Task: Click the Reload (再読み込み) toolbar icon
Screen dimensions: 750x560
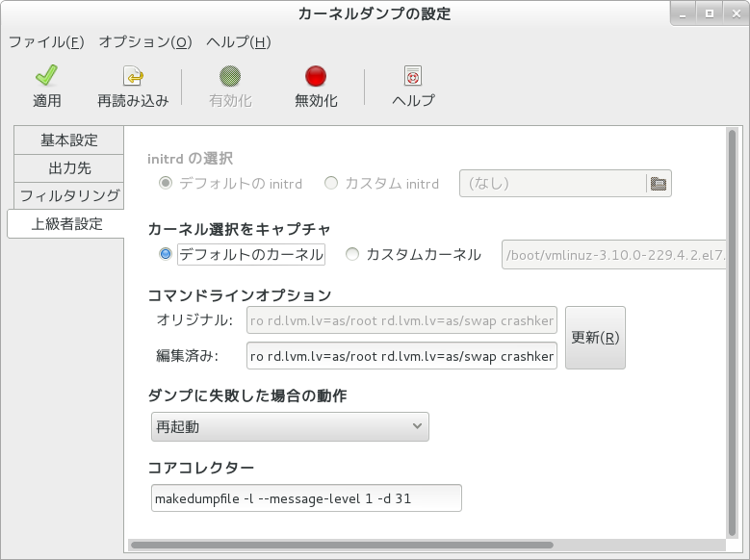Action: pos(133,77)
